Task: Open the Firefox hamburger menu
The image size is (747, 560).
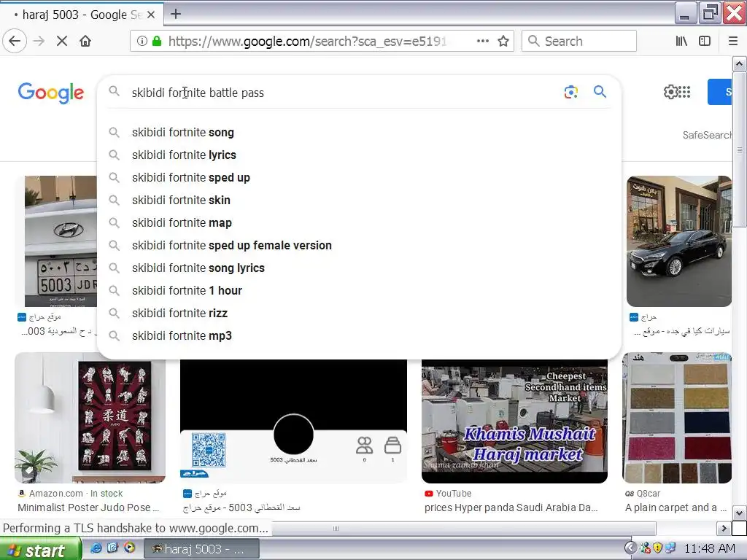Action: [732, 41]
